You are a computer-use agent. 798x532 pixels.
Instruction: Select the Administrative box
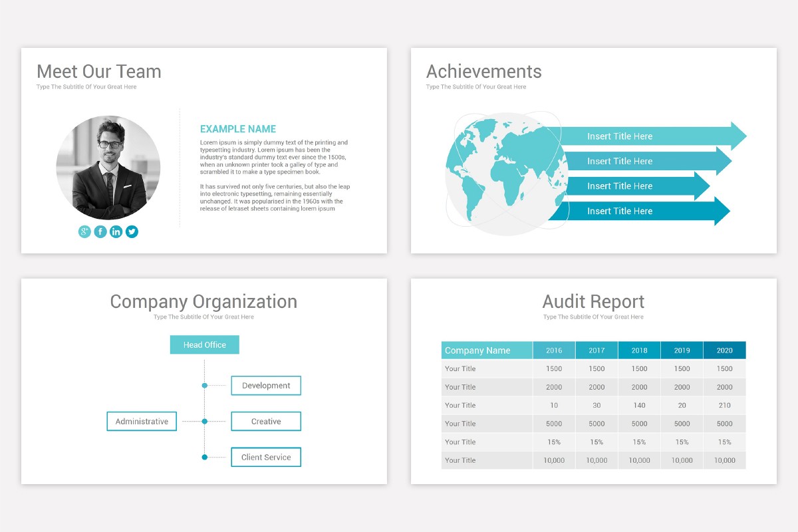(141, 421)
